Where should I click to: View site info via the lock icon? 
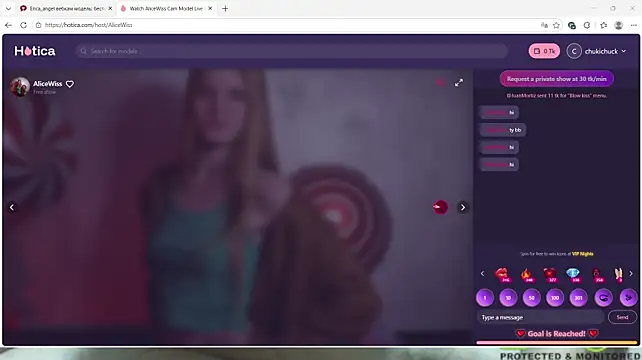pyautogui.click(x=38, y=25)
